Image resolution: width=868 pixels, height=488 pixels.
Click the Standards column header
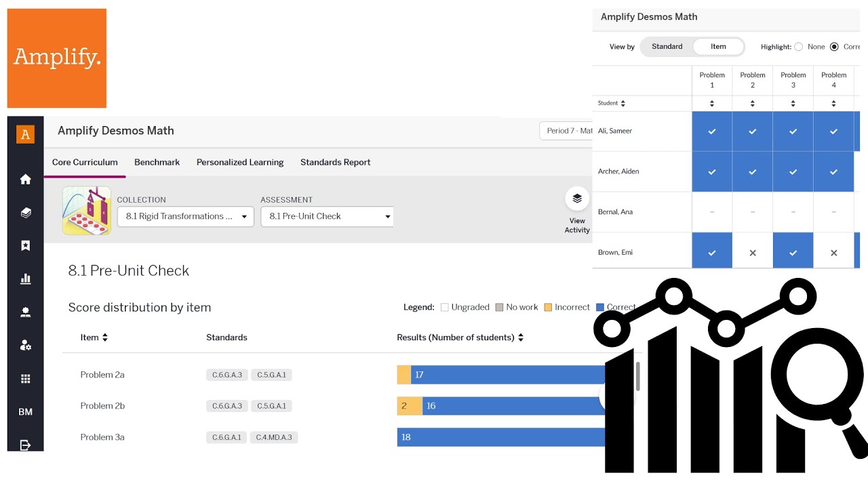coord(226,338)
